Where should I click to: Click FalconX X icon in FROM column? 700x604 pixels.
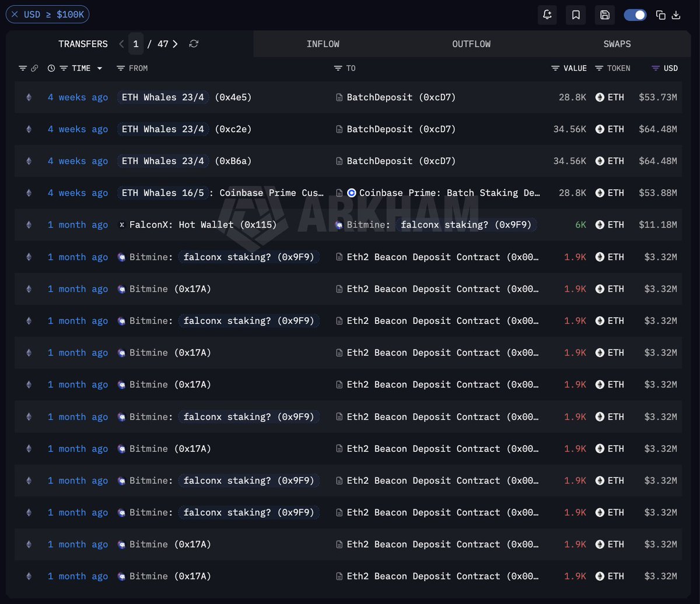(x=121, y=225)
